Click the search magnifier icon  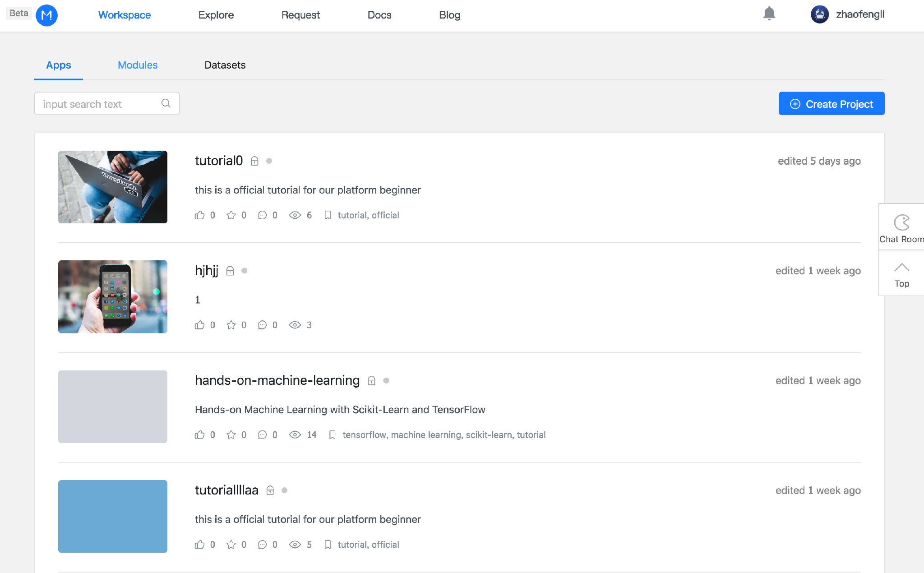coord(166,103)
